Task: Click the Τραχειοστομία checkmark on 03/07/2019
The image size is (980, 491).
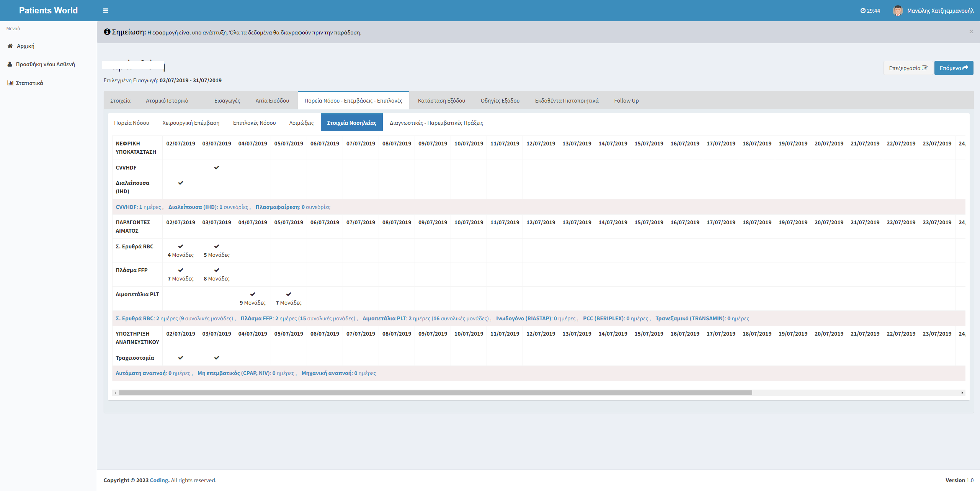Action: (217, 358)
